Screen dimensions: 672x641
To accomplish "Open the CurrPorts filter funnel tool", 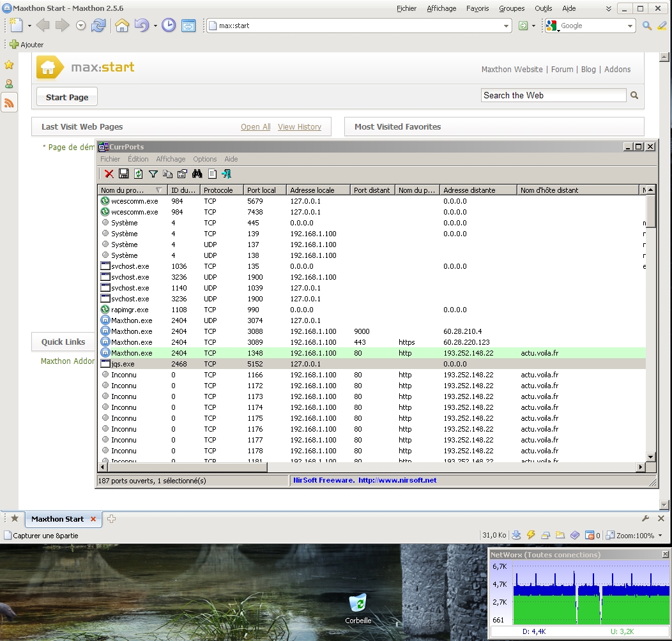I will point(153,174).
